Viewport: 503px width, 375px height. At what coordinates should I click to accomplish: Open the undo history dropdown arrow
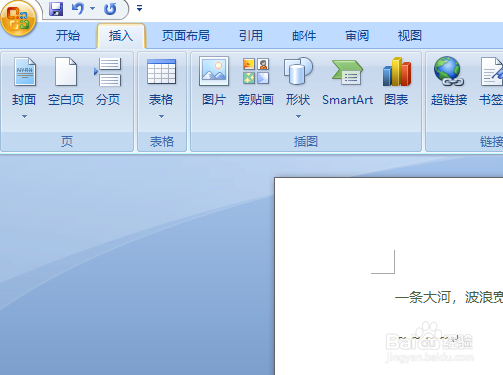coord(93,9)
